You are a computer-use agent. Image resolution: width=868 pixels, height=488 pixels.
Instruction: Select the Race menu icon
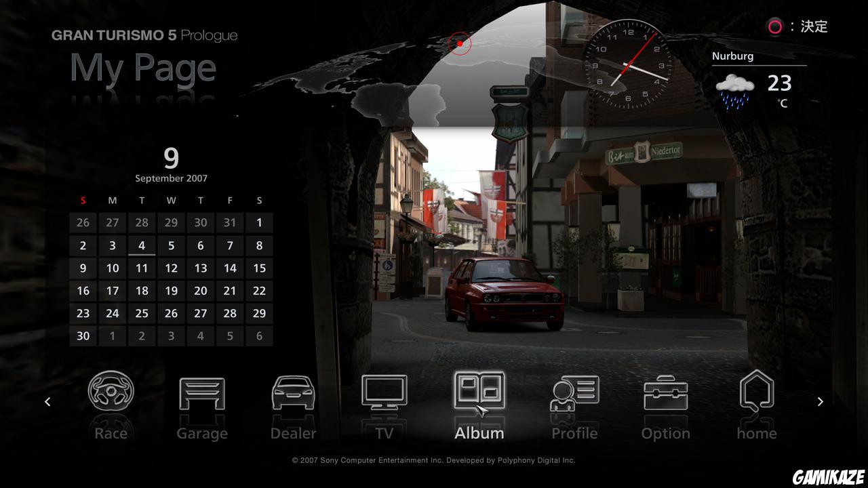click(x=111, y=391)
